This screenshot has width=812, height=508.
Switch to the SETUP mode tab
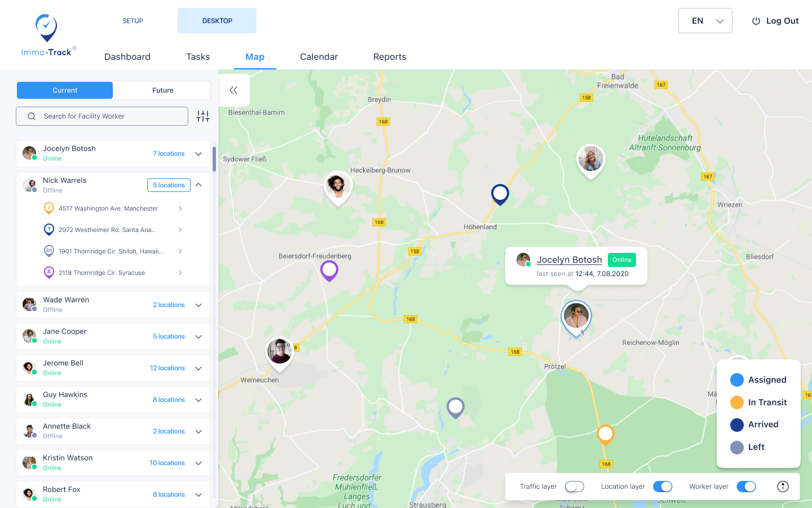pyautogui.click(x=133, y=21)
